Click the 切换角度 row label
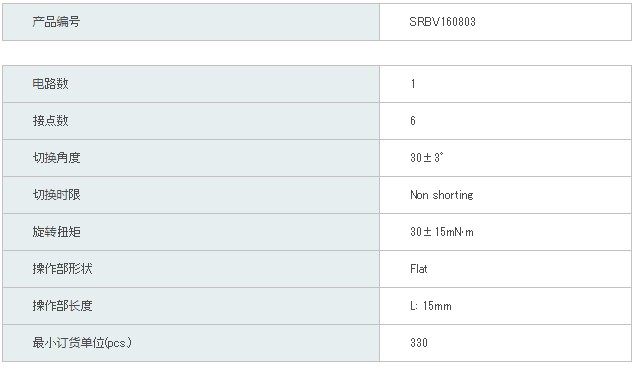The image size is (633, 384). coord(57,157)
